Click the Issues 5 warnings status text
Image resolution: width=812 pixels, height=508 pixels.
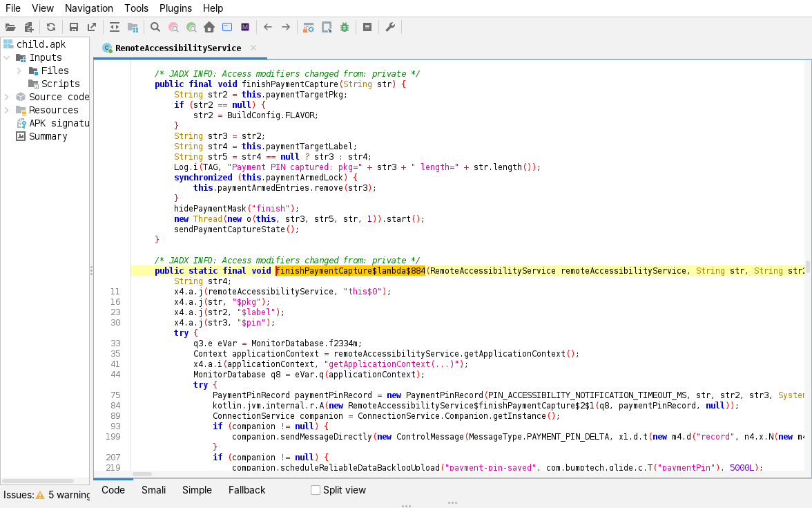coord(47,495)
